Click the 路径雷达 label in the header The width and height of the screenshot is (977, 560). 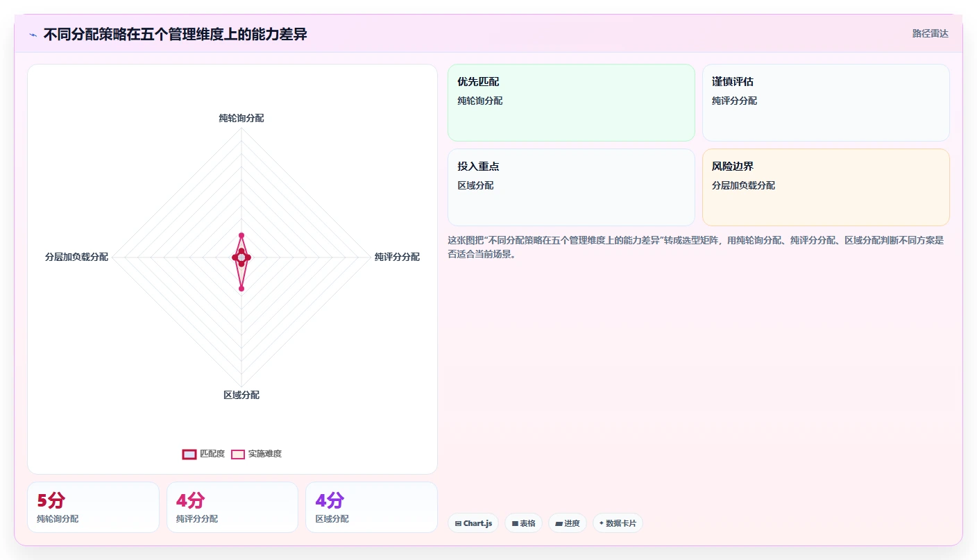[x=930, y=33]
